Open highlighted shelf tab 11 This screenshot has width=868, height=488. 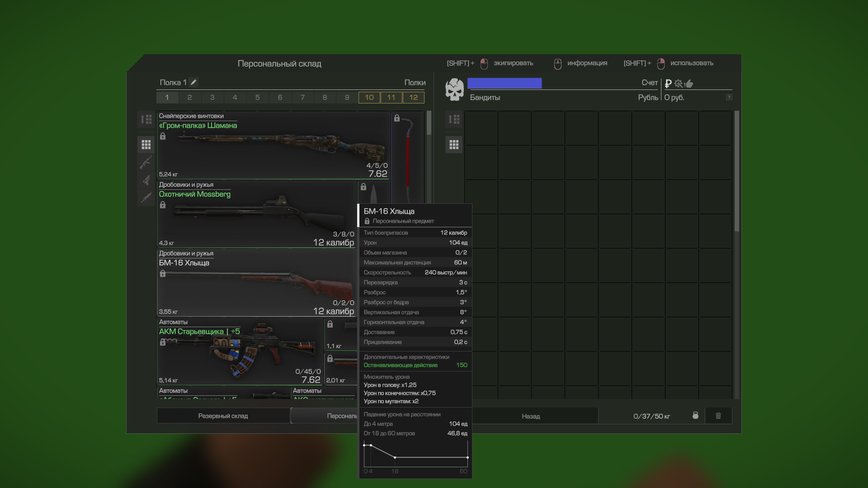[x=392, y=97]
